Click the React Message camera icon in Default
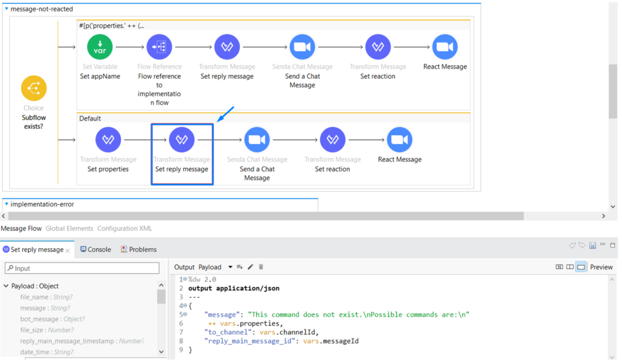 tap(400, 139)
